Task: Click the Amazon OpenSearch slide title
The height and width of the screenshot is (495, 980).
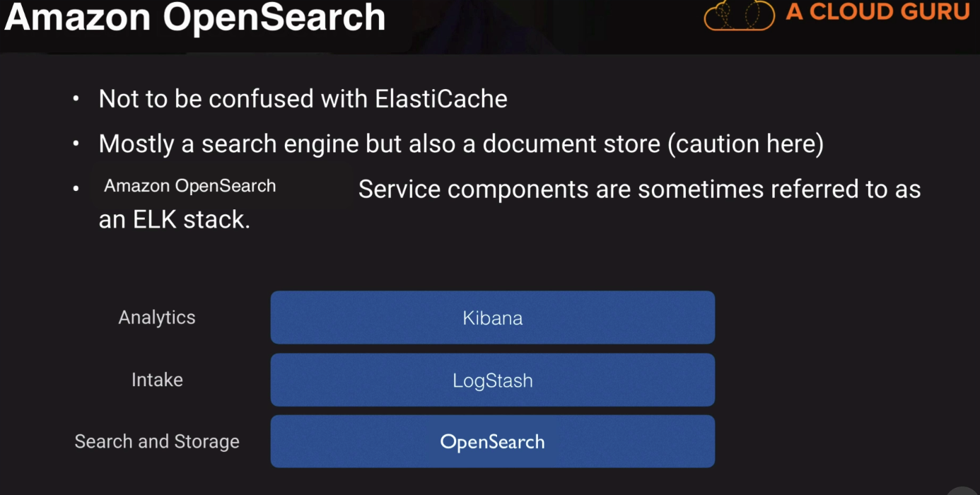Action: pyautogui.click(x=195, y=17)
